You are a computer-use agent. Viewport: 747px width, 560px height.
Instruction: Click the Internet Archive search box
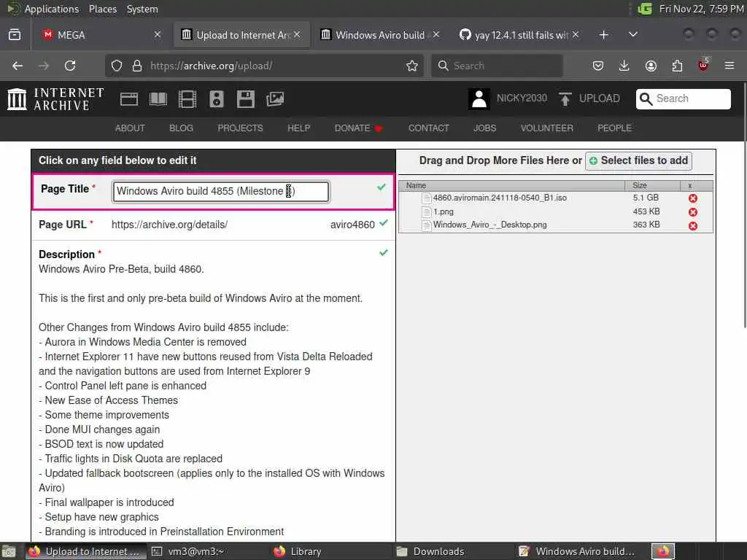683,99
